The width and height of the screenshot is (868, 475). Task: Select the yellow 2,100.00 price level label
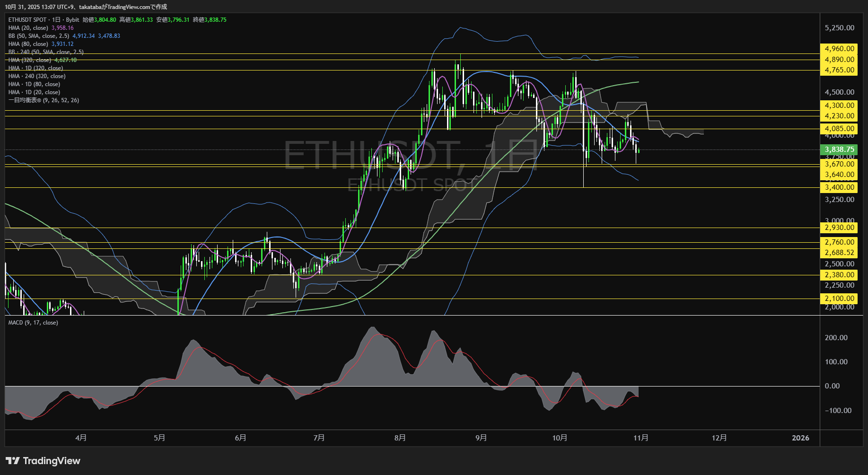(839, 299)
